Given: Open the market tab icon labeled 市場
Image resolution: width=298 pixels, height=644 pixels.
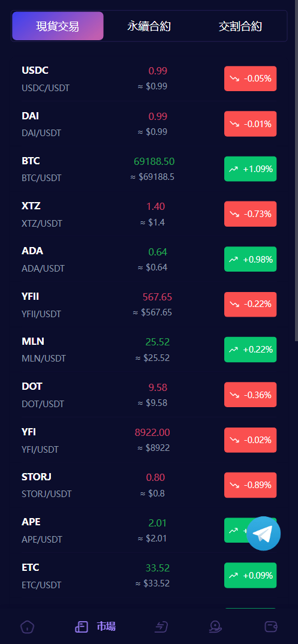Looking at the screenshot, I should (x=95, y=627).
